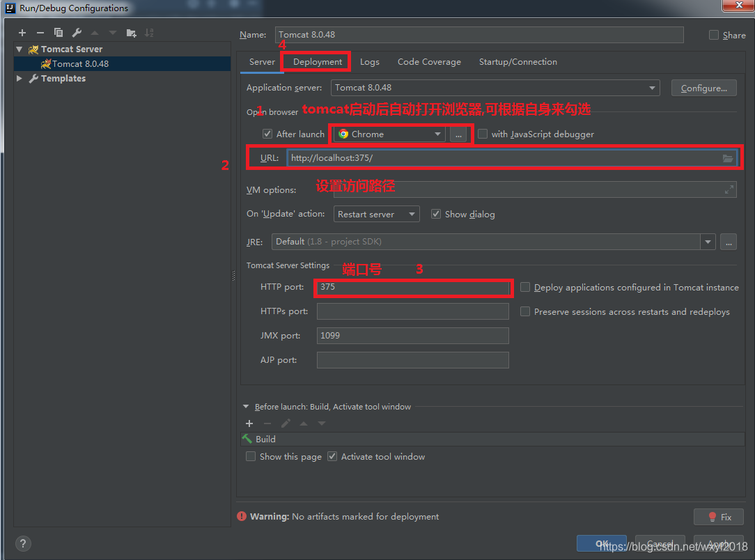Select Tomcat 8.0.48 configuration in tree
Viewport: 755px width, 560px height.
coord(123,63)
